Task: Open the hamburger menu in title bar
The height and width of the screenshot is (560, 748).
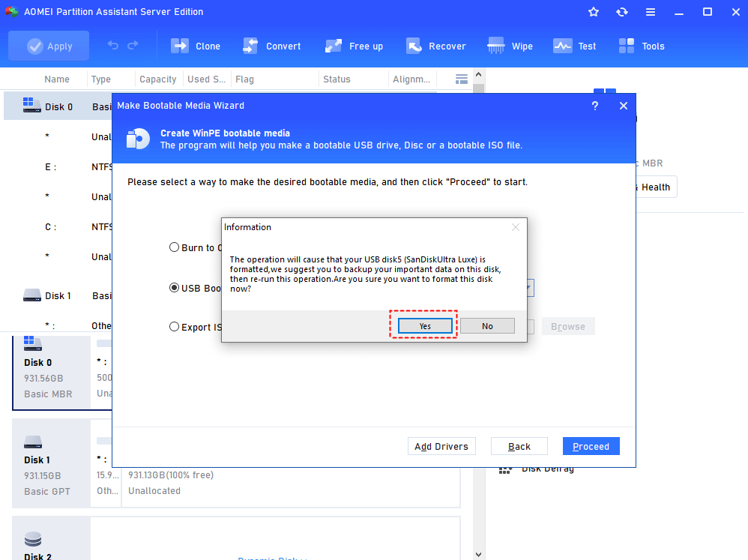Action: point(651,12)
